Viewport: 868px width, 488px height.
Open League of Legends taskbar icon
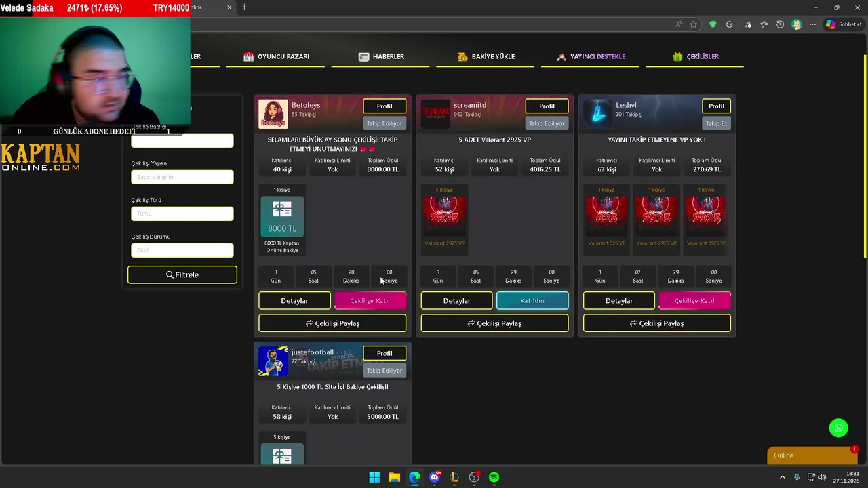(x=454, y=477)
